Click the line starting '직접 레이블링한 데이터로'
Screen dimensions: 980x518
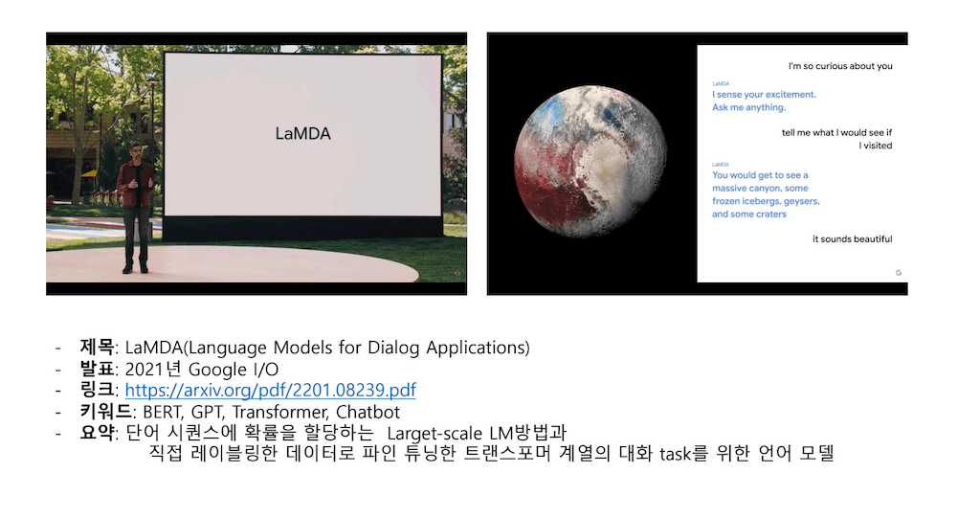click(491, 453)
